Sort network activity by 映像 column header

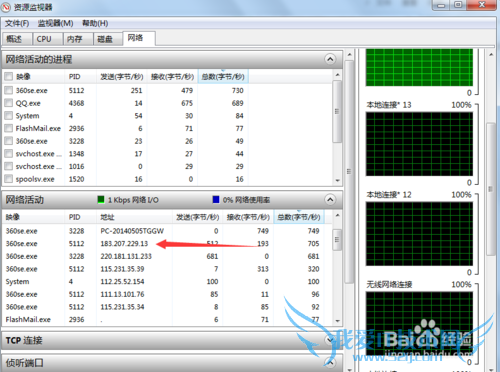point(33,217)
